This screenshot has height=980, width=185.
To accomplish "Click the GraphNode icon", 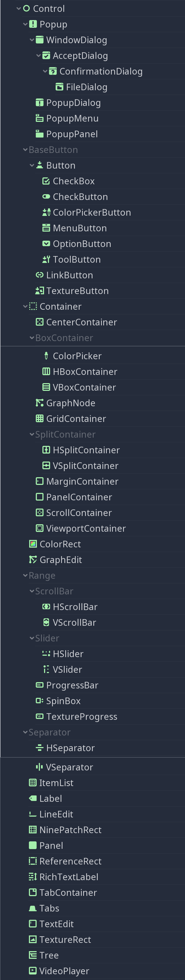I will [x=40, y=403].
